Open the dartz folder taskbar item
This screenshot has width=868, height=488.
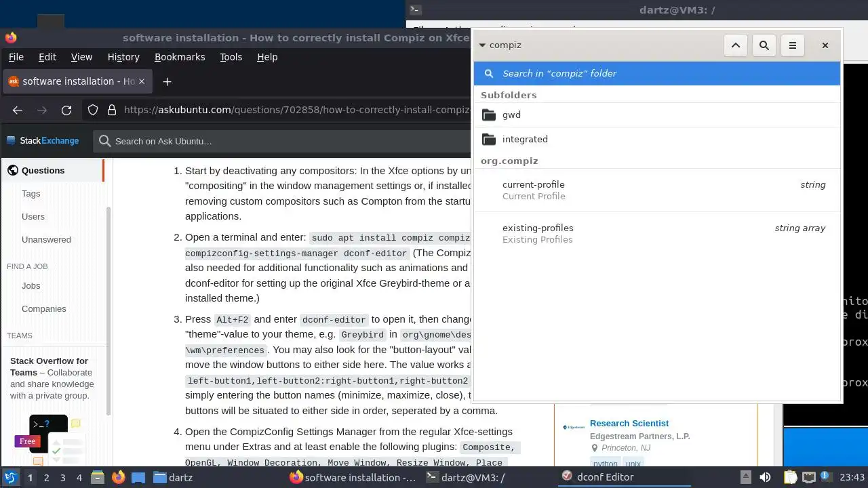pyautogui.click(x=173, y=478)
